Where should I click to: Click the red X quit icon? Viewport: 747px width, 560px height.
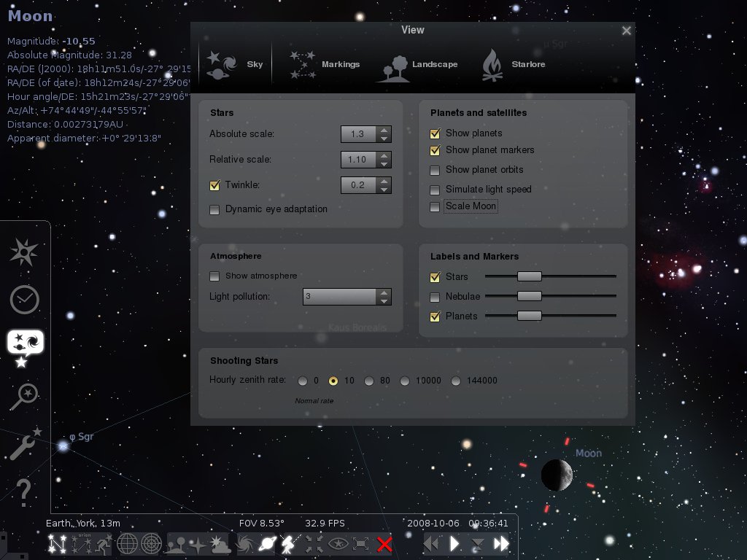pos(384,544)
